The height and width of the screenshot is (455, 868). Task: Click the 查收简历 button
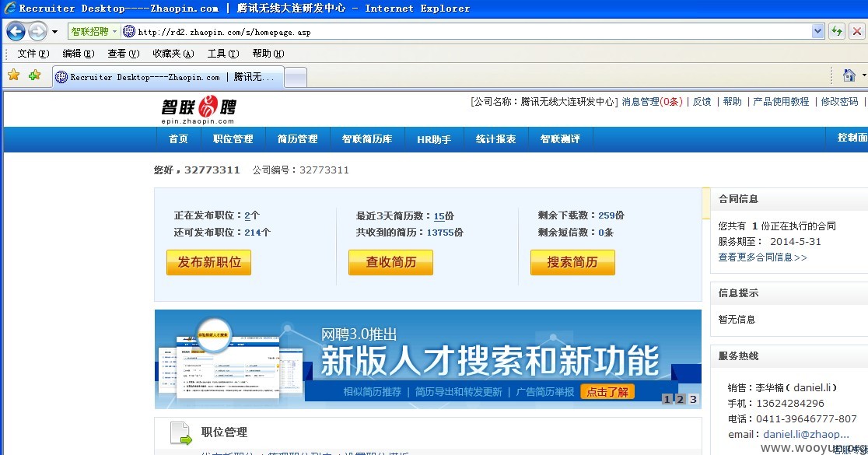390,262
